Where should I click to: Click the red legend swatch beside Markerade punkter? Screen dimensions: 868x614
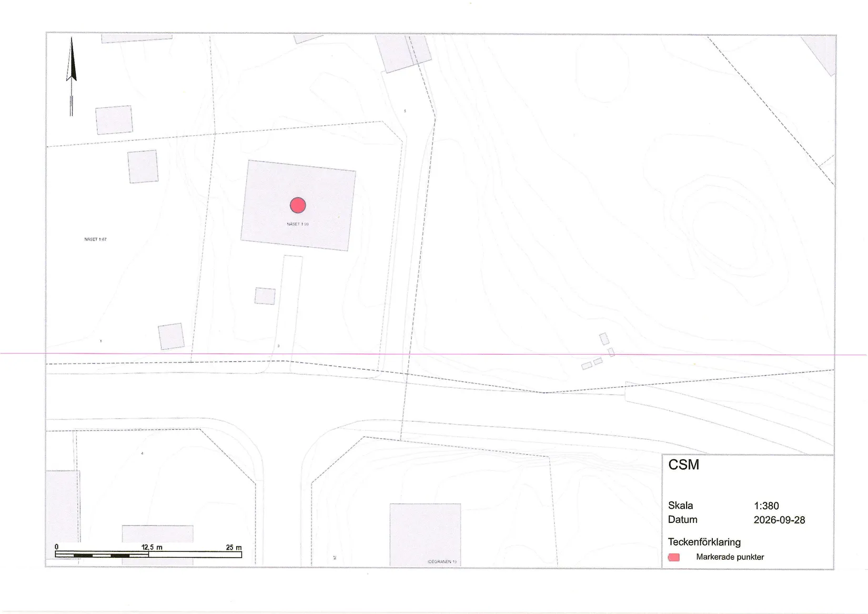coord(674,557)
